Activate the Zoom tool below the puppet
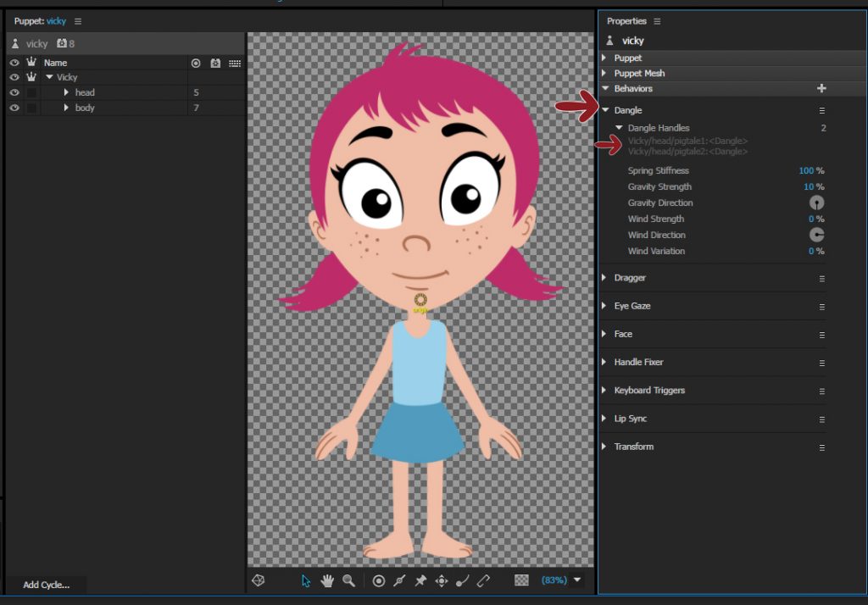The image size is (868, 605). coord(349,580)
